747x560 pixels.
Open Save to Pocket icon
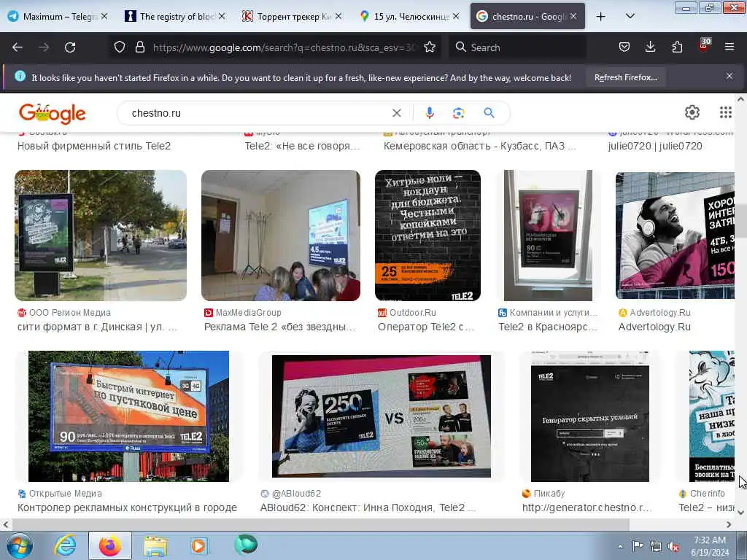click(x=624, y=47)
